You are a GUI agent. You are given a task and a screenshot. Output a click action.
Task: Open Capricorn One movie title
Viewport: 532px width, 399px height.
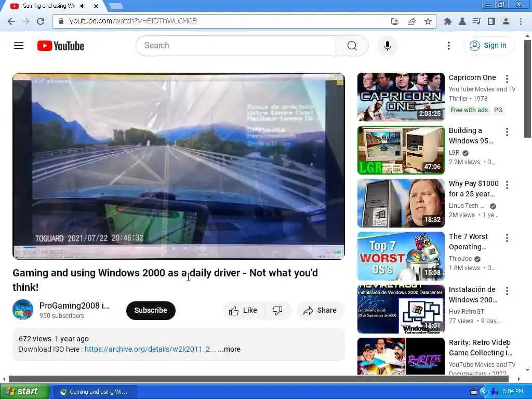tap(472, 78)
